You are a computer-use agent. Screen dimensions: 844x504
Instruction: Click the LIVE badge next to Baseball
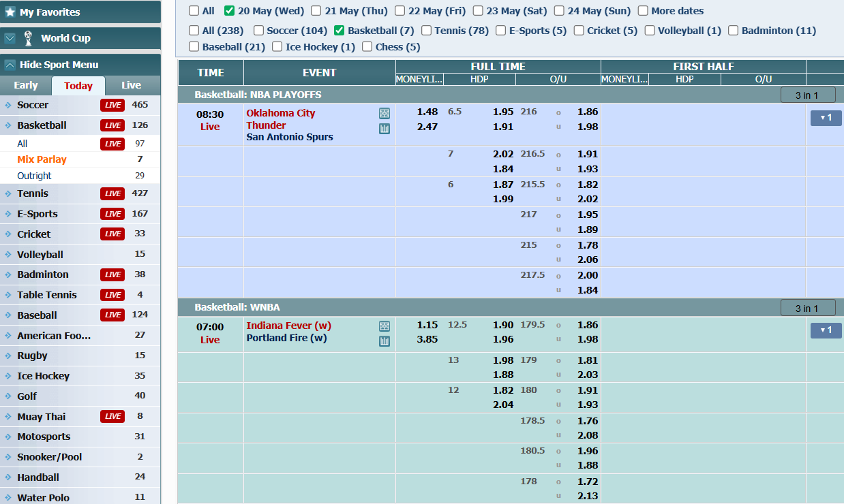[x=112, y=315]
